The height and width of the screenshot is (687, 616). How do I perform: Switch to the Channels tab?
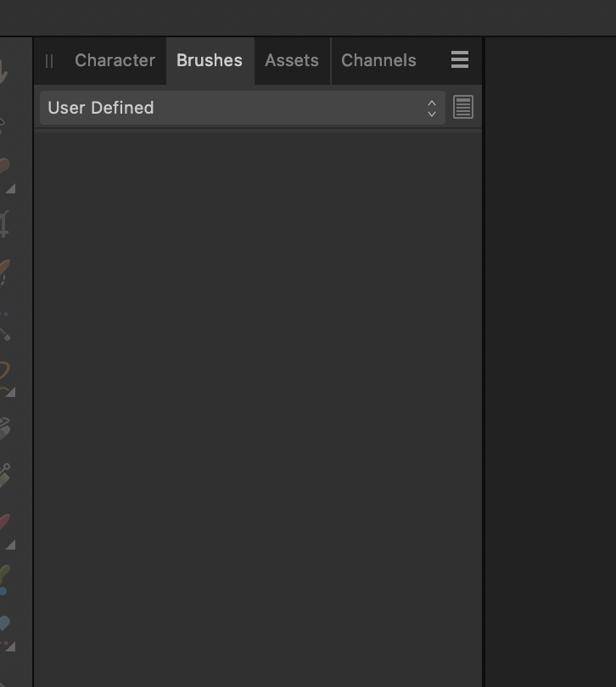pos(378,60)
